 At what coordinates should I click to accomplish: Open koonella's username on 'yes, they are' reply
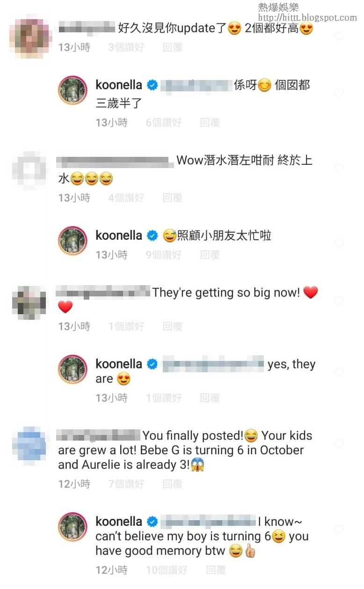point(119,364)
